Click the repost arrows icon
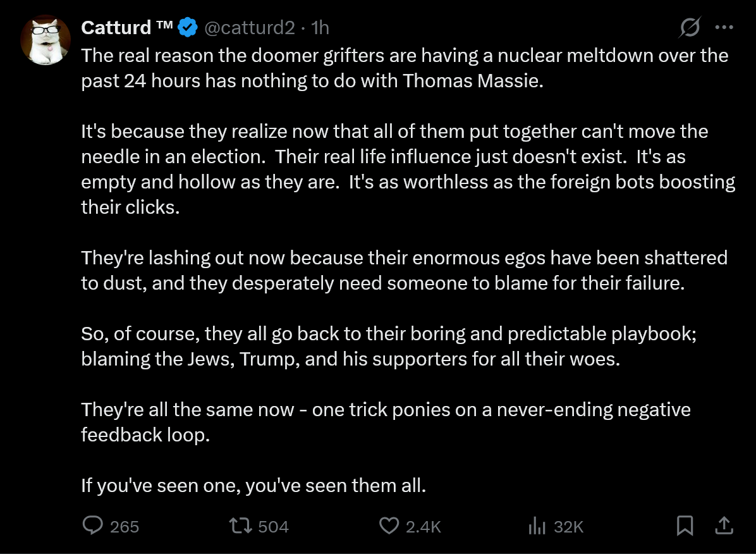Image resolution: width=756 pixels, height=554 pixels. point(240,526)
